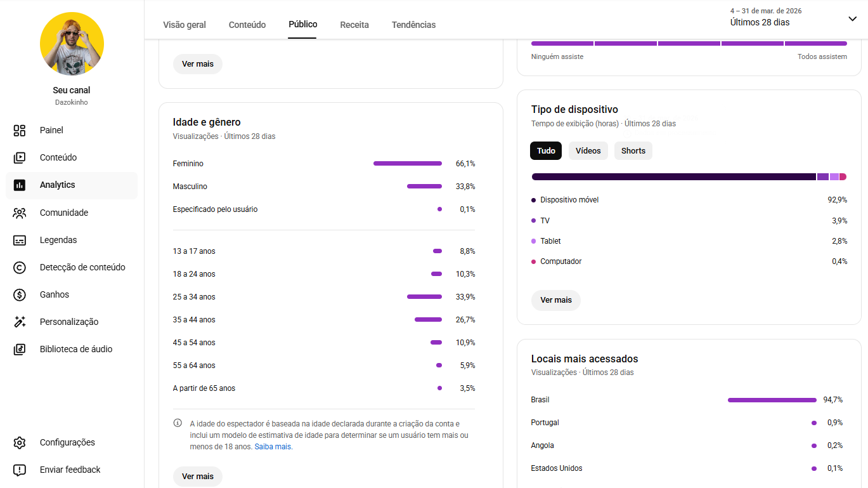Open the Painel dashboard icon
Screen dimensions: 868x488
[x=20, y=130]
